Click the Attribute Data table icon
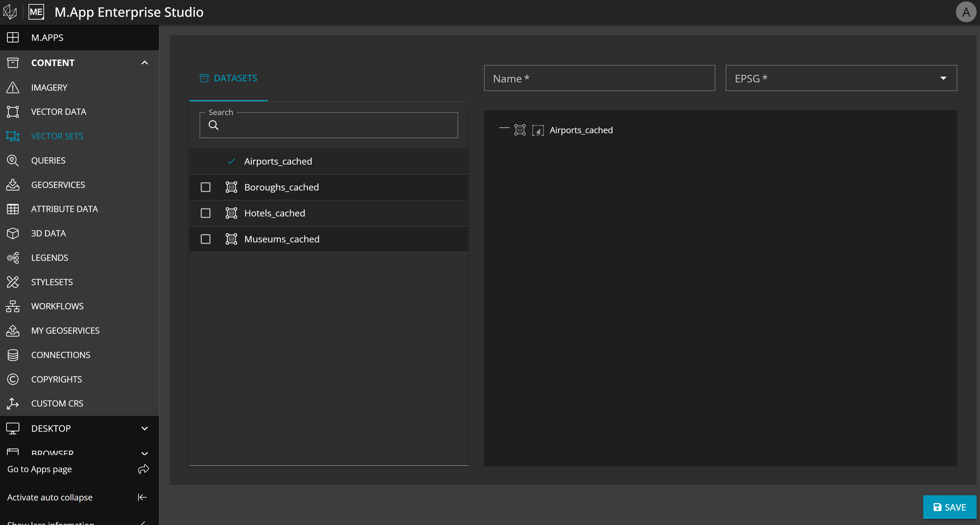The height and width of the screenshot is (525, 980). point(13,209)
